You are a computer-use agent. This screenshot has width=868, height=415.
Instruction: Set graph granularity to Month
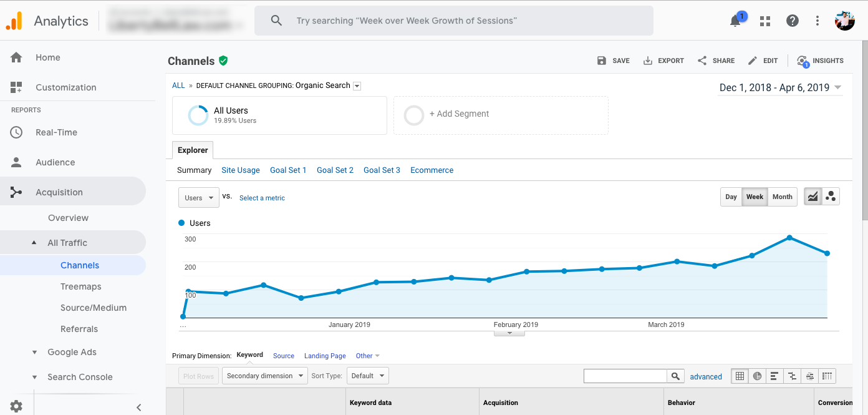click(x=782, y=197)
